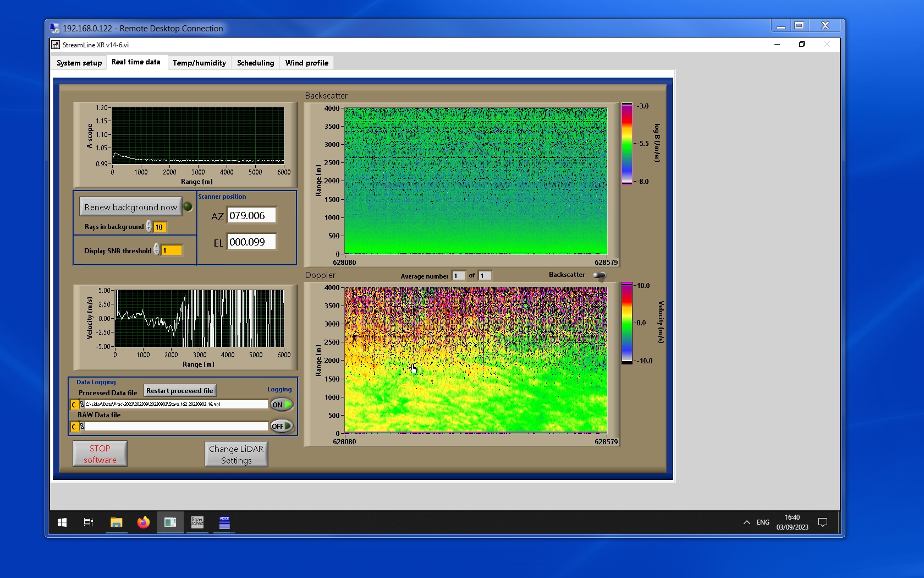Viewport: 924px width, 578px height.
Task: Click the Scan scheduler taskbar icon
Action: pos(197,522)
